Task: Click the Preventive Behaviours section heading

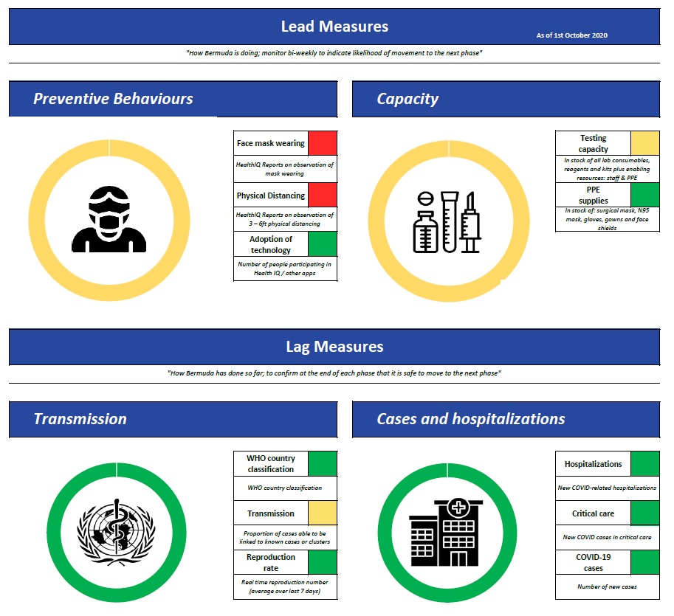Action: (x=113, y=99)
